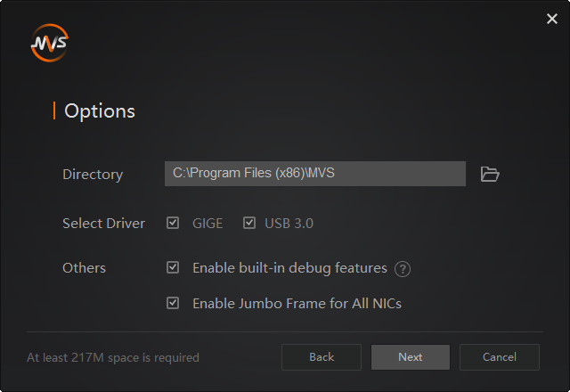This screenshot has width=570, height=392.
Task: Click the "Enable Jumbo Frame for All NICs" label
Action: point(297,304)
